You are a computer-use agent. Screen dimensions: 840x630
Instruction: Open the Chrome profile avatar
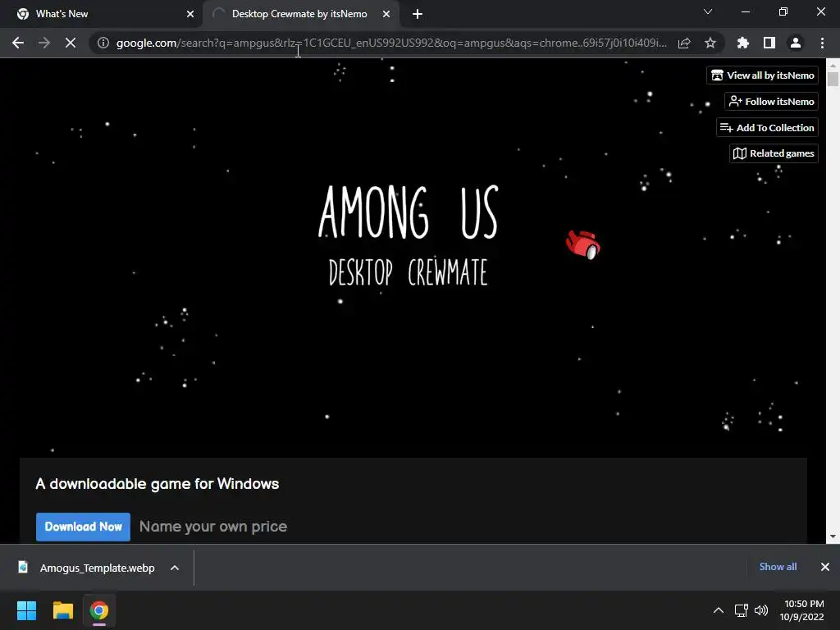pyautogui.click(x=796, y=43)
